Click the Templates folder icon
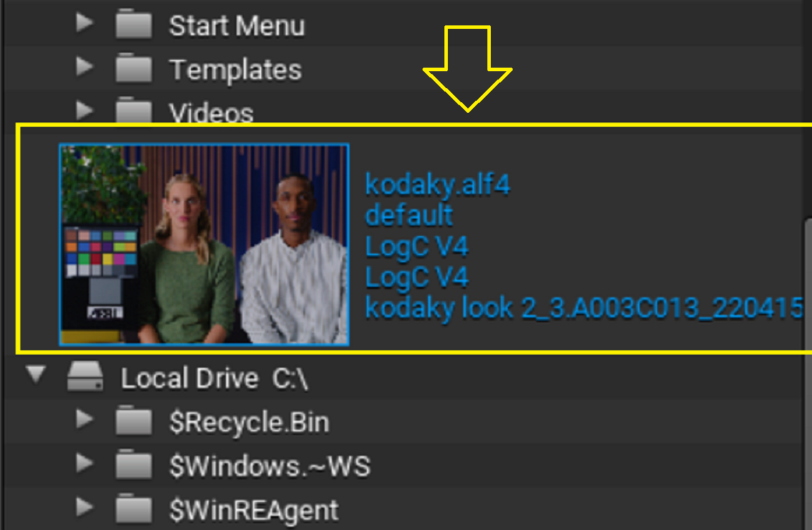This screenshot has height=530, width=812. pyautogui.click(x=134, y=68)
